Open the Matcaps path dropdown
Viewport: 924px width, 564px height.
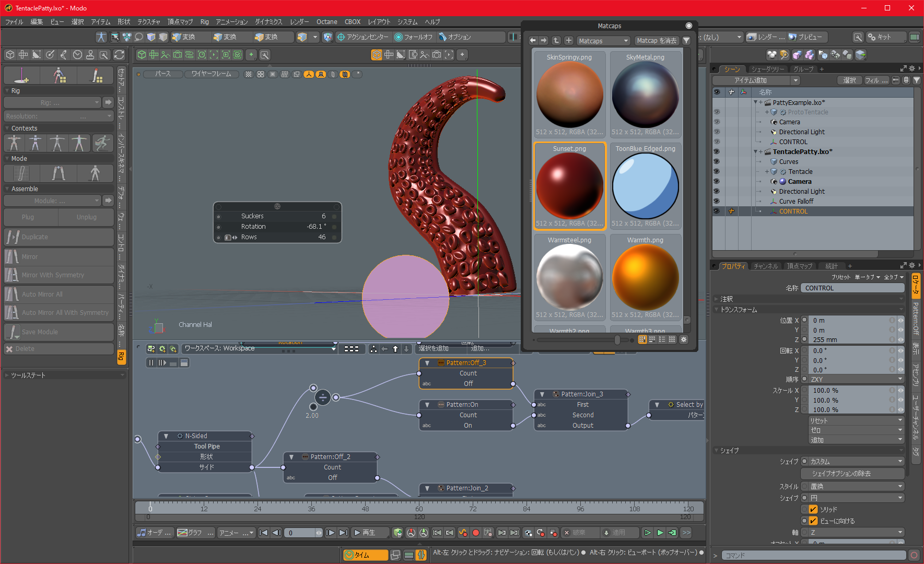603,41
